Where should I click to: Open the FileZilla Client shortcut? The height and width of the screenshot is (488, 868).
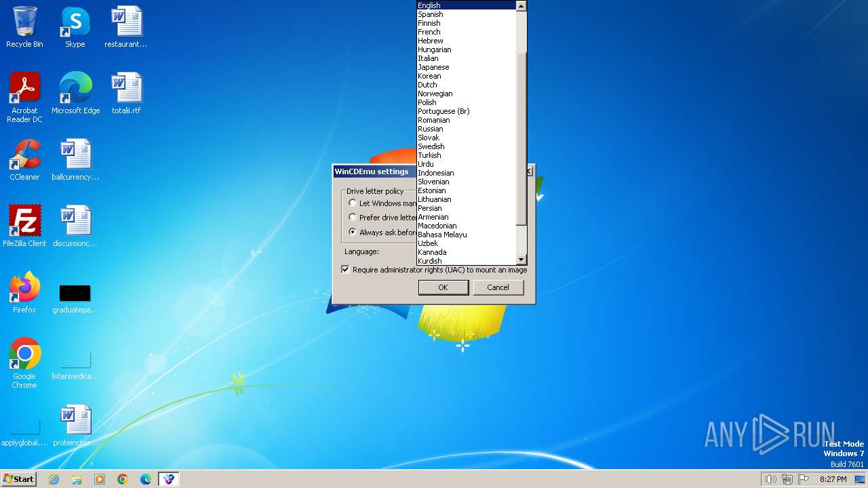pyautogui.click(x=24, y=226)
